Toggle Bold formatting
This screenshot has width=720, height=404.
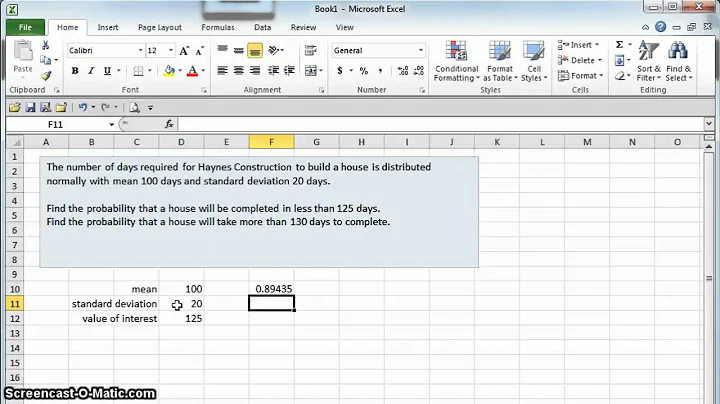tap(75, 71)
